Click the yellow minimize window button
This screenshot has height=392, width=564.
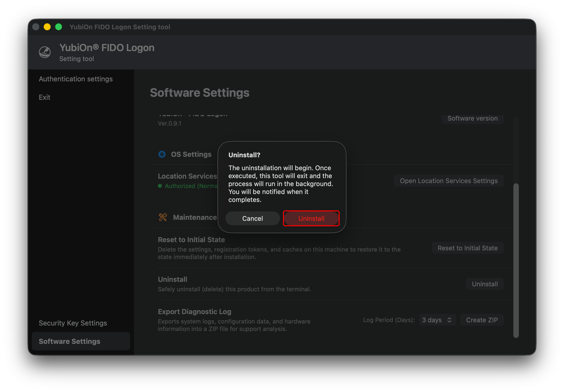pos(47,27)
